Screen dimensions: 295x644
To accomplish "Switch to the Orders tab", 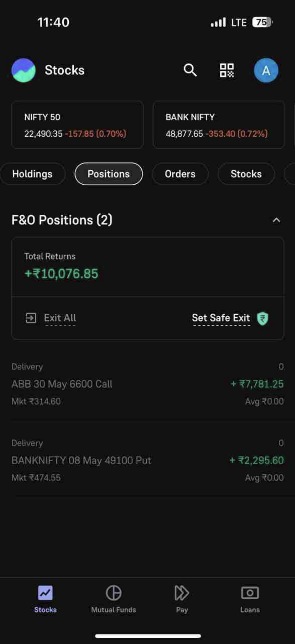I will click(180, 174).
